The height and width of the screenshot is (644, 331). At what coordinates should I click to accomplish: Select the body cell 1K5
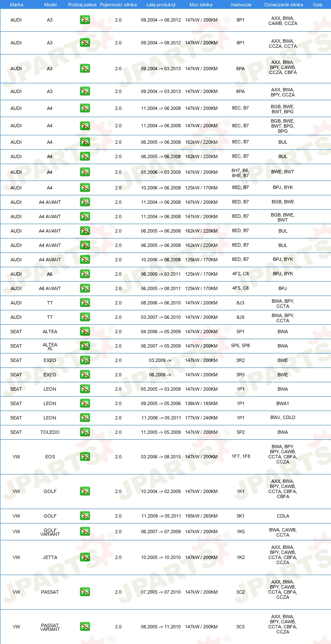(240, 532)
